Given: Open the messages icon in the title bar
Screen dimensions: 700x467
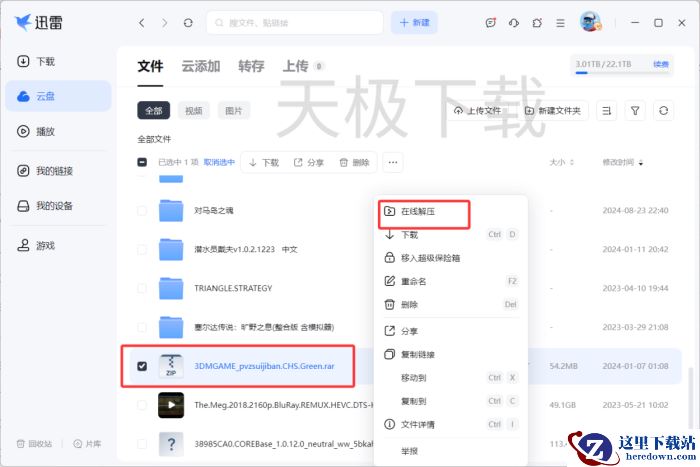Looking at the screenshot, I should [491, 23].
